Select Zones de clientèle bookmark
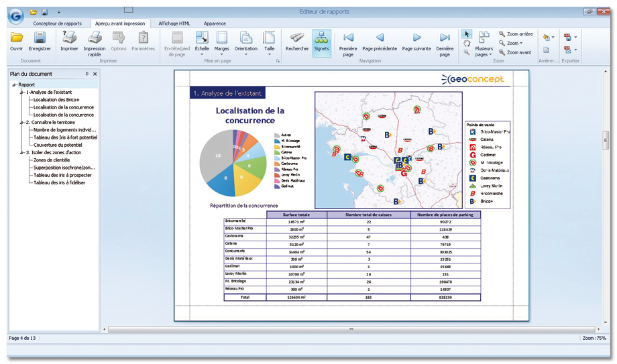The width and height of the screenshot is (617, 364). (x=52, y=160)
